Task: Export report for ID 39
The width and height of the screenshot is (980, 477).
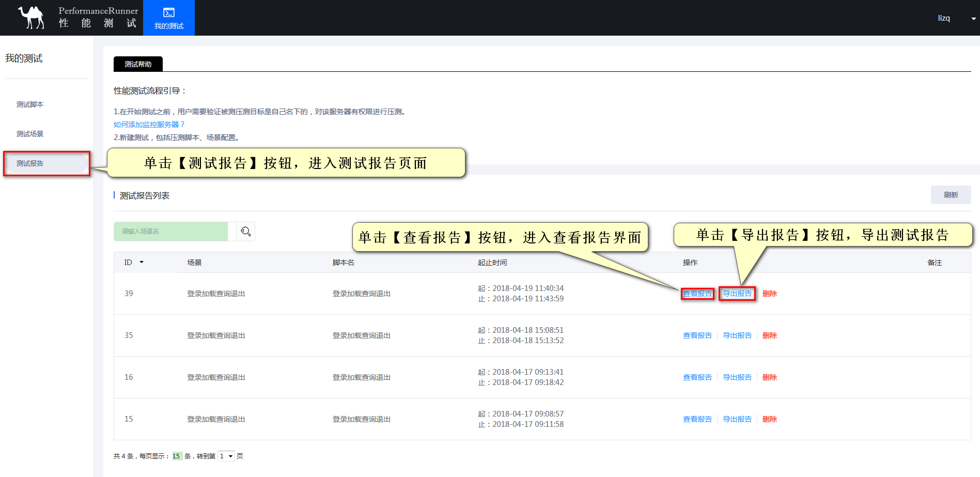Action: pos(737,294)
